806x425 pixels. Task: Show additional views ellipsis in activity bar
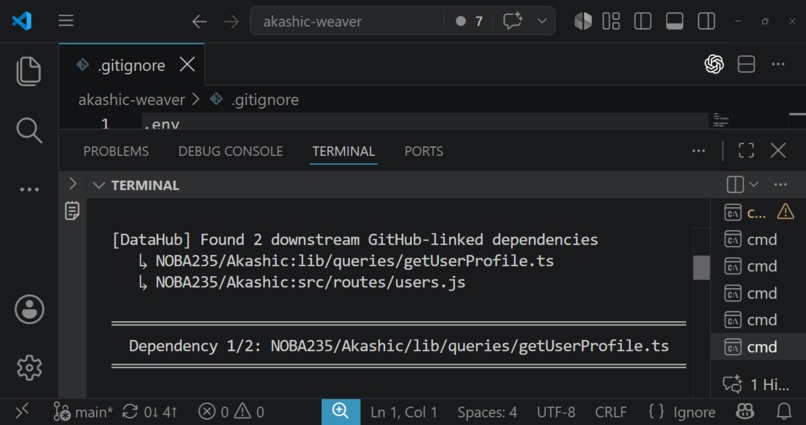pyautogui.click(x=29, y=190)
